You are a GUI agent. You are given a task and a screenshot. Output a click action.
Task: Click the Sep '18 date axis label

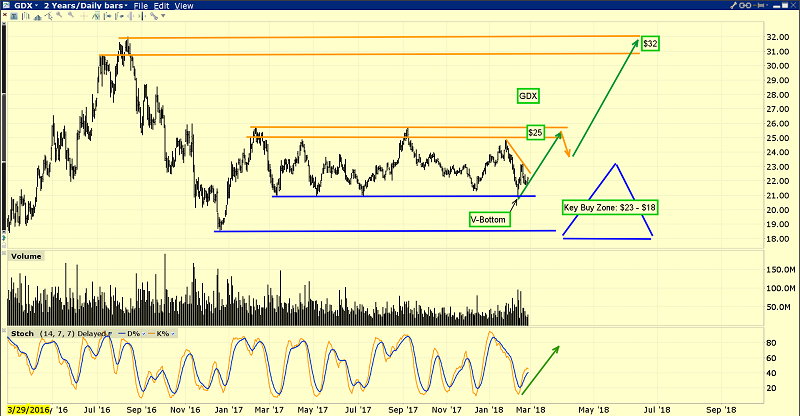pyautogui.click(x=721, y=409)
